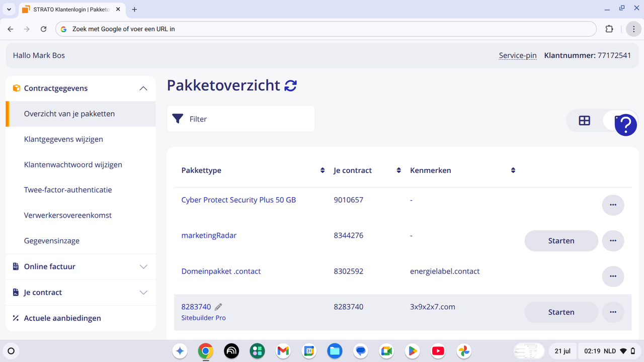The image size is (644, 362).
Task: Open the ChromeOS launcher circle button
Action: point(11,351)
